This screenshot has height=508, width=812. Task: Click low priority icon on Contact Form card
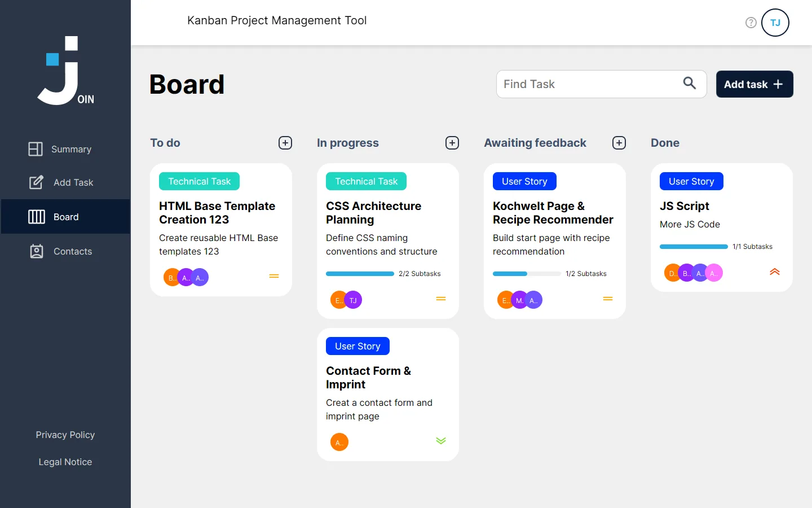[x=441, y=441]
